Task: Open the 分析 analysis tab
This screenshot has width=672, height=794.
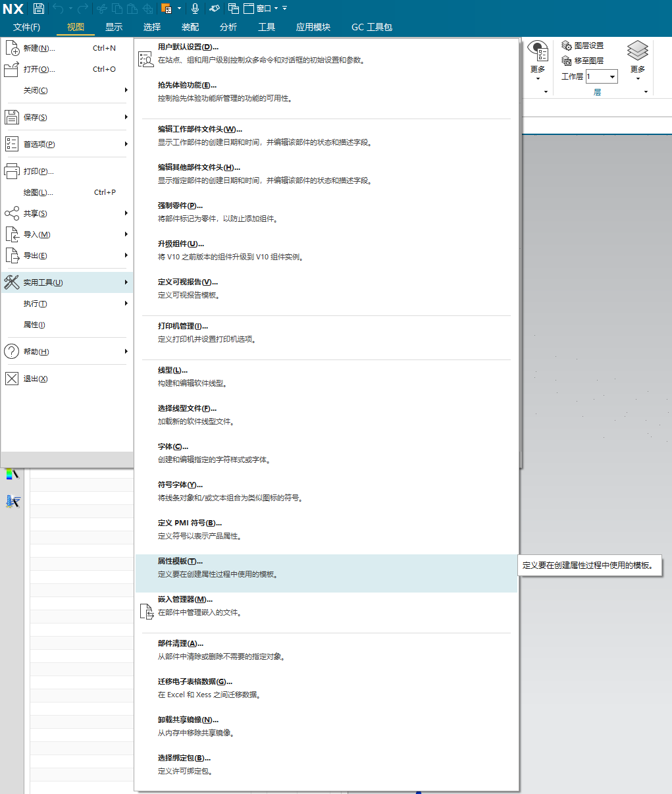Action: 228,27
